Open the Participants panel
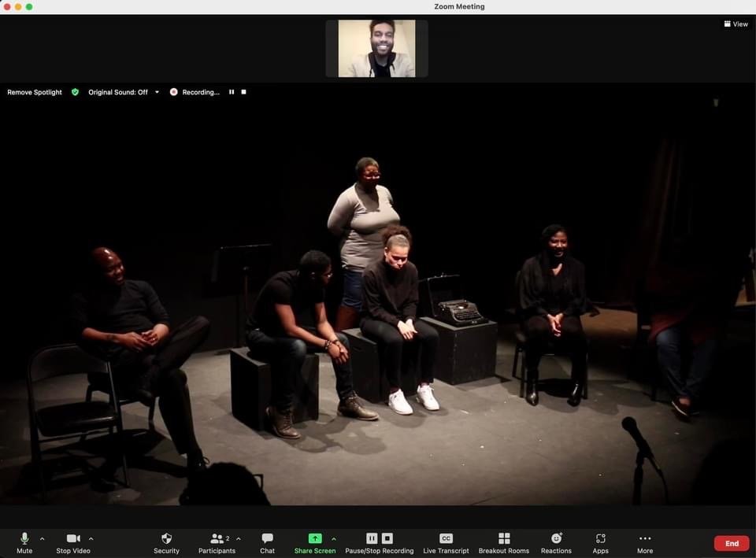756x558 pixels. click(217, 542)
